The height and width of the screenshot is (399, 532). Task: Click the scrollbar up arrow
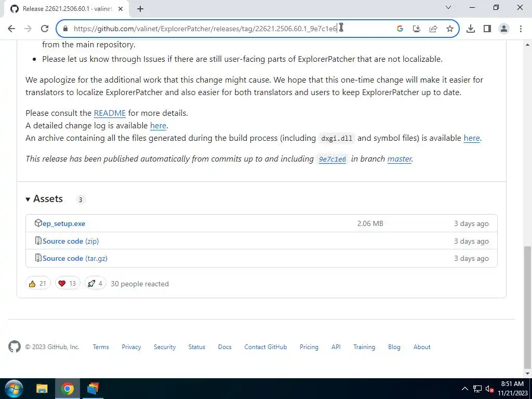tap(527, 45)
